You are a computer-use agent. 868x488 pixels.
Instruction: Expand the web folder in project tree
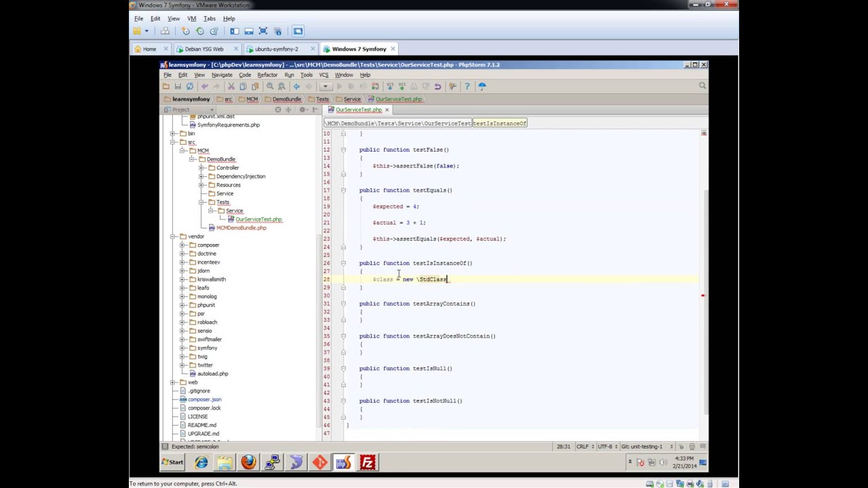[x=173, y=382]
